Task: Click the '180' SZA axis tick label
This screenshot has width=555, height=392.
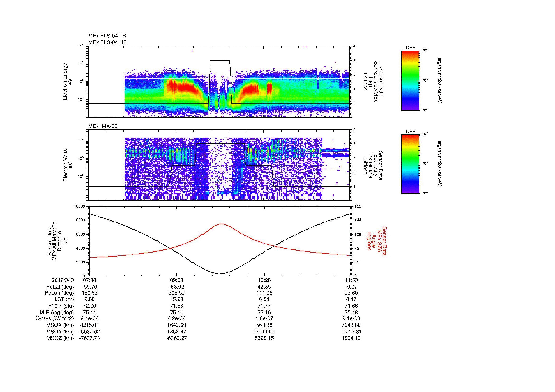Action: (x=358, y=206)
